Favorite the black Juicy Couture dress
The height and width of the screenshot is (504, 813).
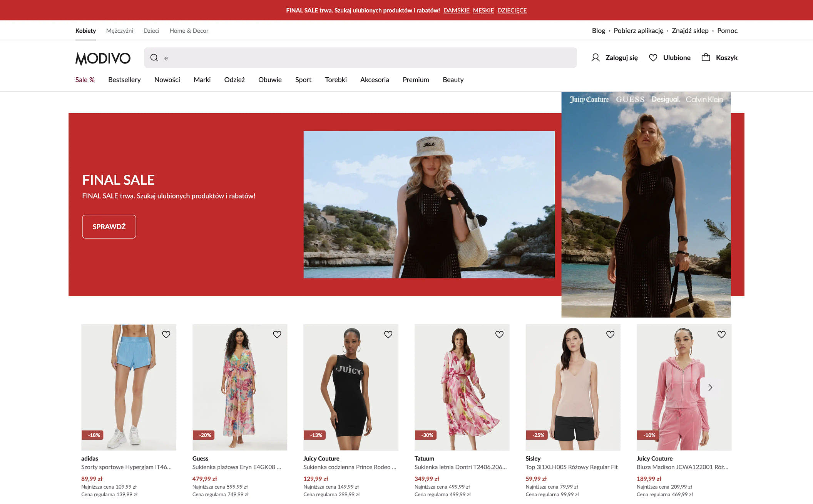[x=388, y=334]
